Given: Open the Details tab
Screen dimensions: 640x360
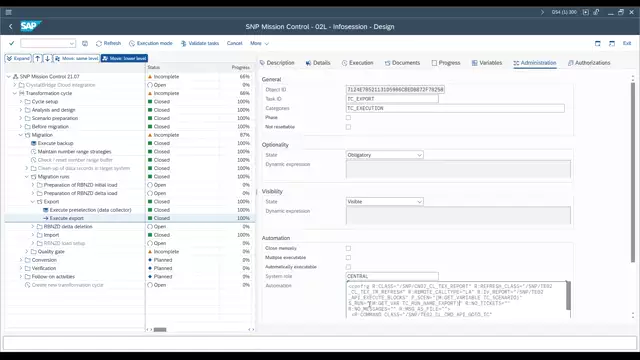Looking at the screenshot, I should point(318,63).
